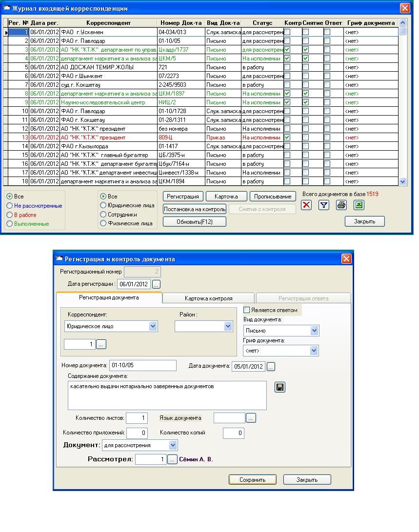Click the Количество приложений field
This screenshot has width=419, height=532.
click(x=137, y=433)
